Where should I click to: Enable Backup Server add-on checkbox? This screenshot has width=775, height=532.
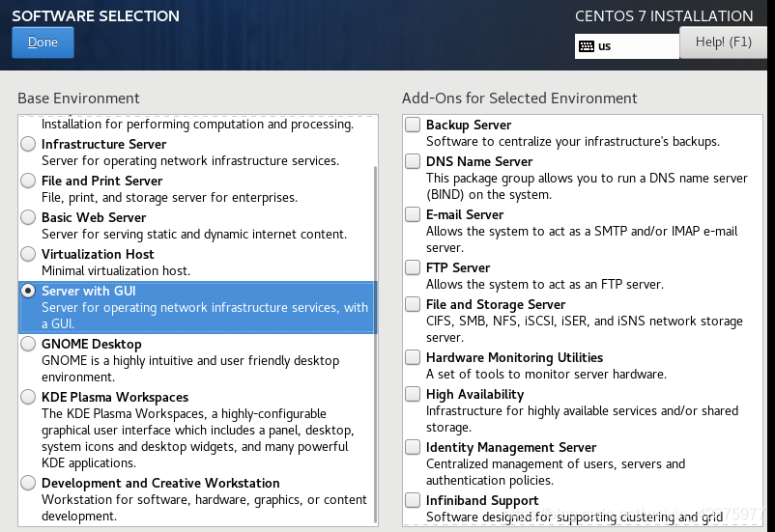pos(413,125)
